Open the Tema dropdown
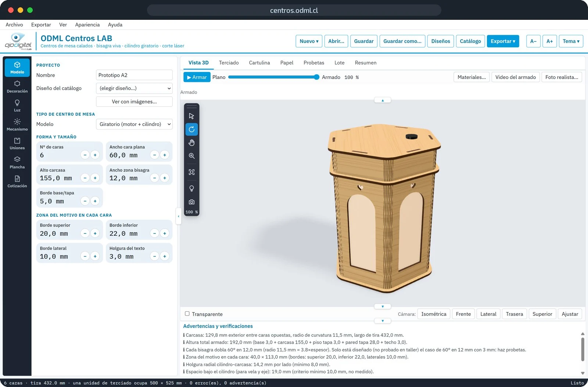Viewport: 588px width, 387px height. pyautogui.click(x=571, y=41)
